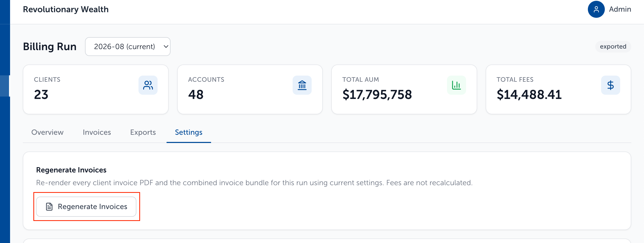Click the Total AUM value $17,795,758

[x=377, y=94]
